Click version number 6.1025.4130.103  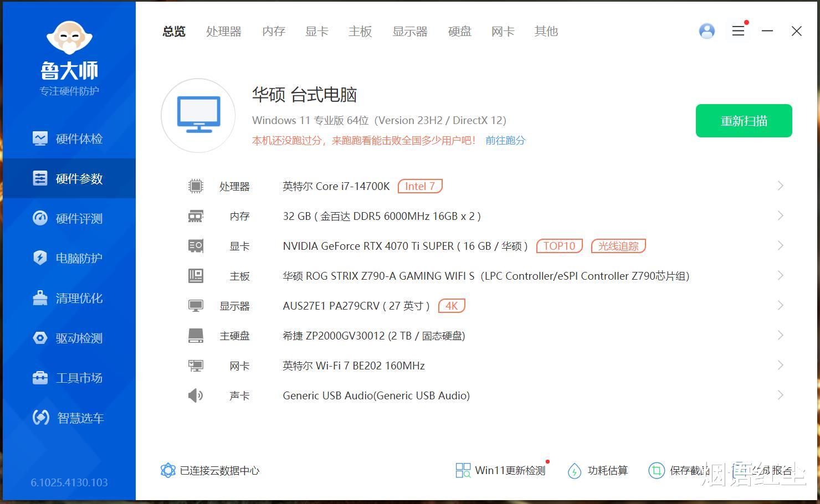[x=69, y=482]
